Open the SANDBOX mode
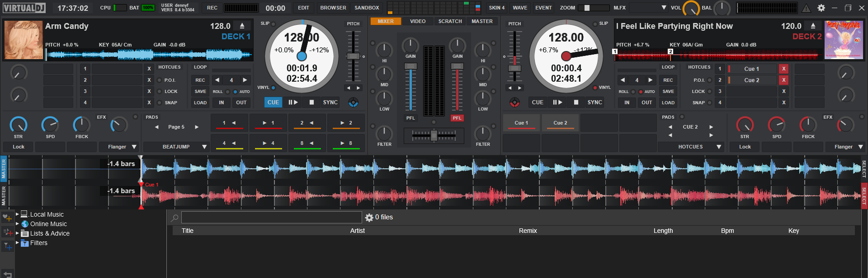The image size is (868, 278). (367, 8)
